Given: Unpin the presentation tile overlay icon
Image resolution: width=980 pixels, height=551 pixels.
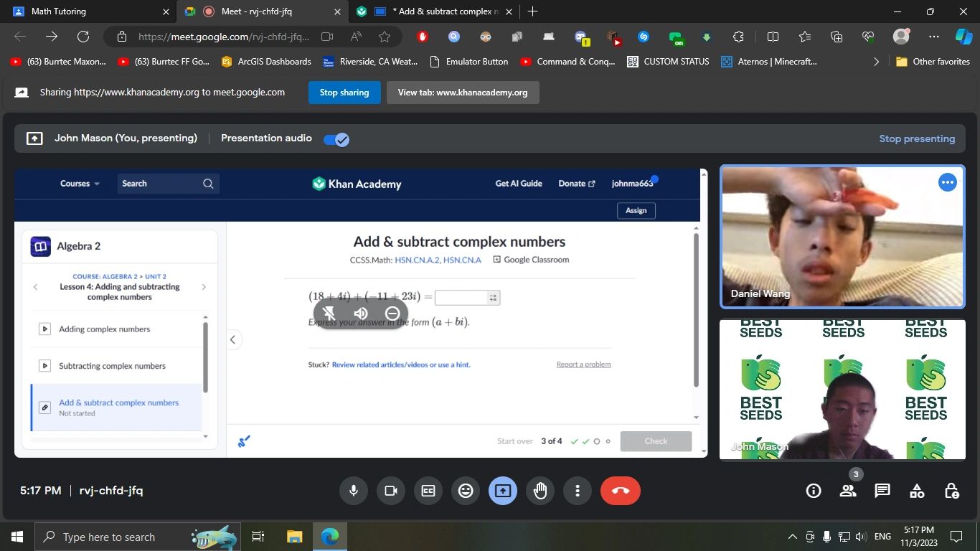Looking at the screenshot, I should click(329, 314).
